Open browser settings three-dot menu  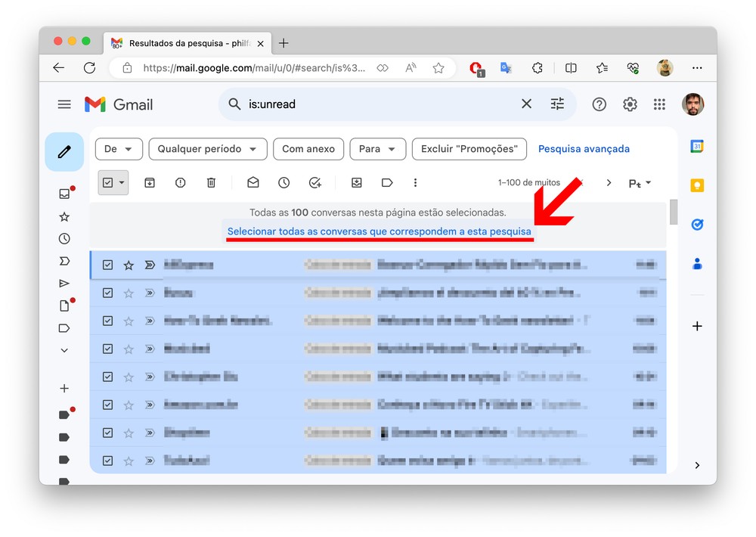pyautogui.click(x=697, y=68)
